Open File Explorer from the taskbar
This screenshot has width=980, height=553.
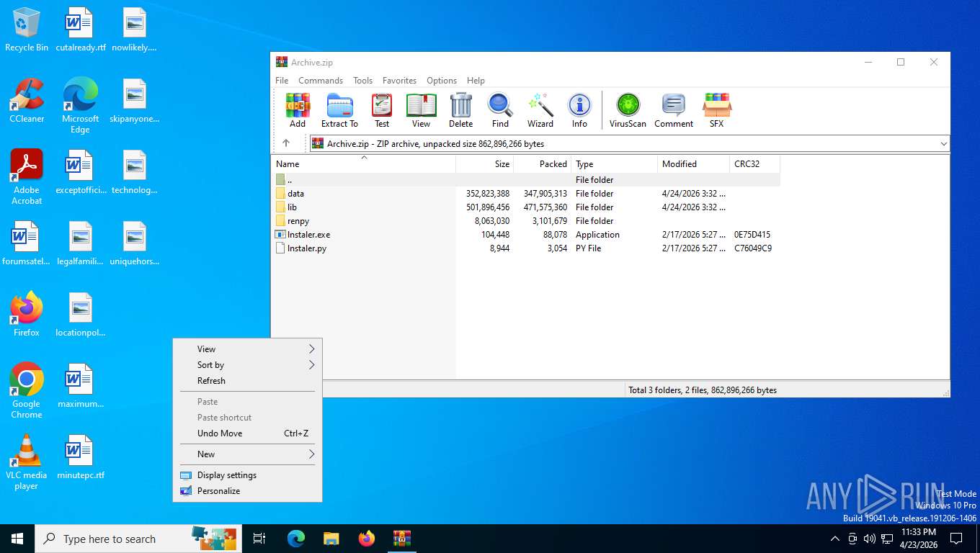331,539
